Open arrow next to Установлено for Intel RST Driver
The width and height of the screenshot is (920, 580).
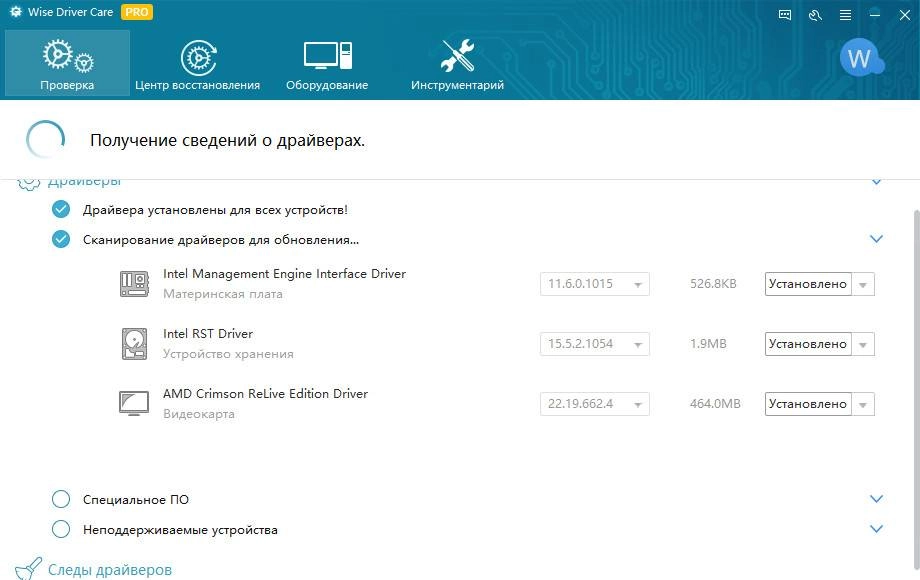(863, 344)
